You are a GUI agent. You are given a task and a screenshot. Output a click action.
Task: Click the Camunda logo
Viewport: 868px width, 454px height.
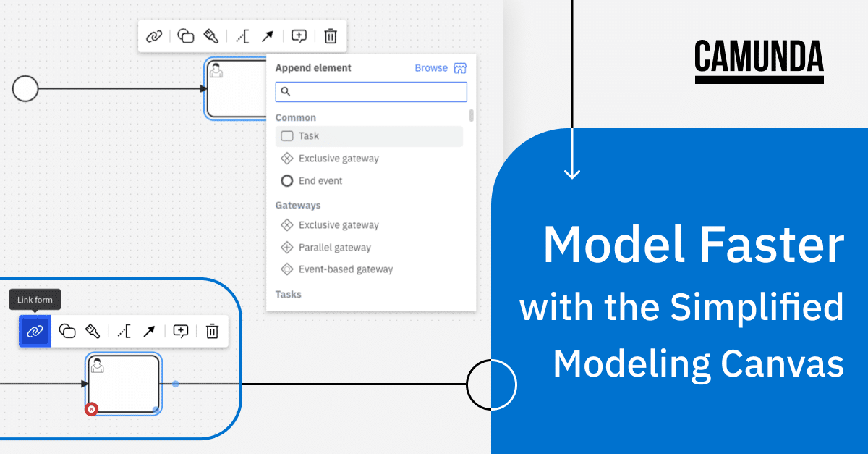[x=759, y=62]
